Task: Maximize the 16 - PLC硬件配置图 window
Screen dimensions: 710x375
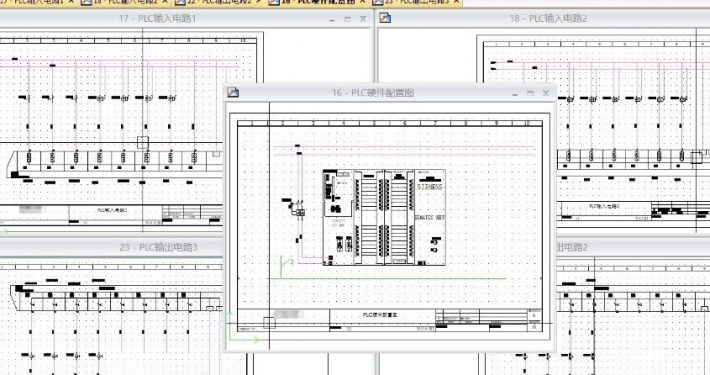Action: 530,93
